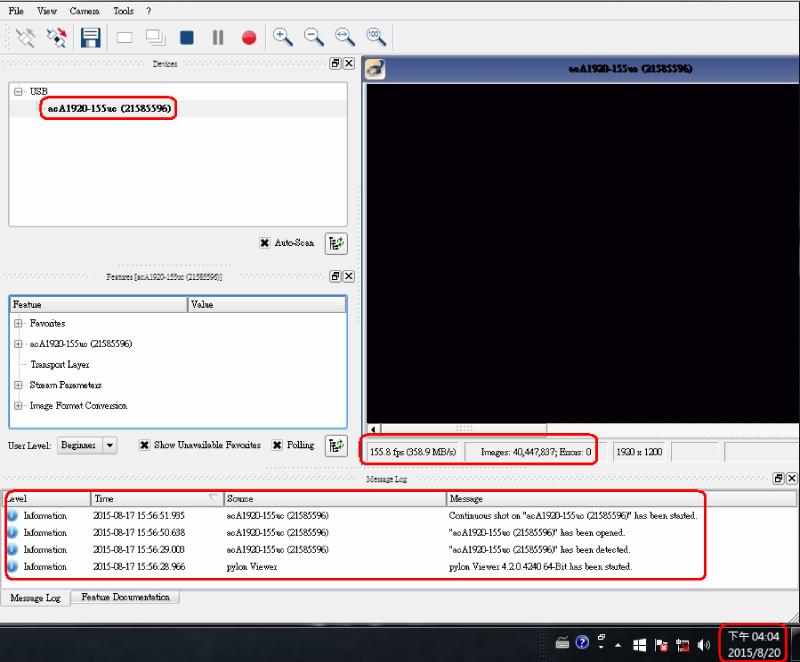Switch to the Feature Documentation tab
The height and width of the screenshot is (662, 800).
click(124, 597)
